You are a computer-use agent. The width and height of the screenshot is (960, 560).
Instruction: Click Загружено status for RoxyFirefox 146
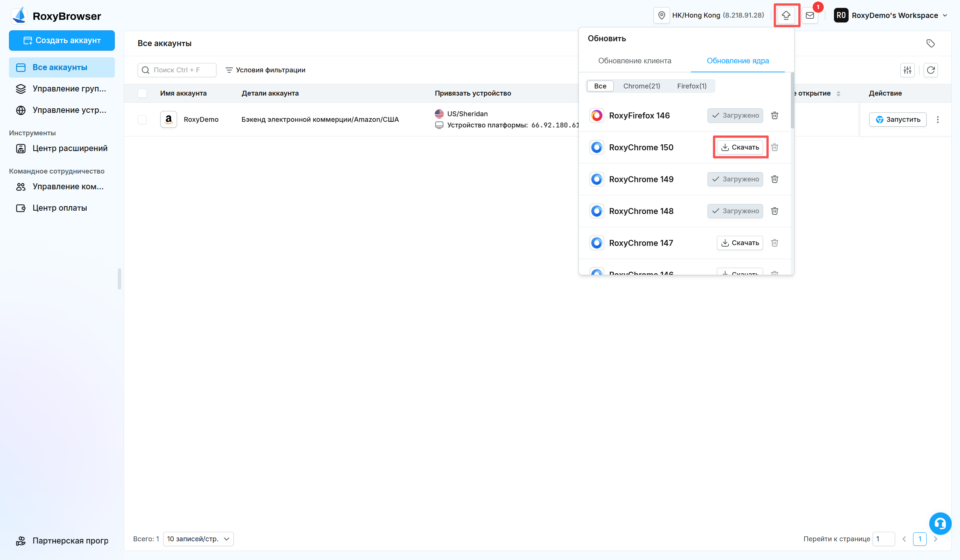coord(735,115)
